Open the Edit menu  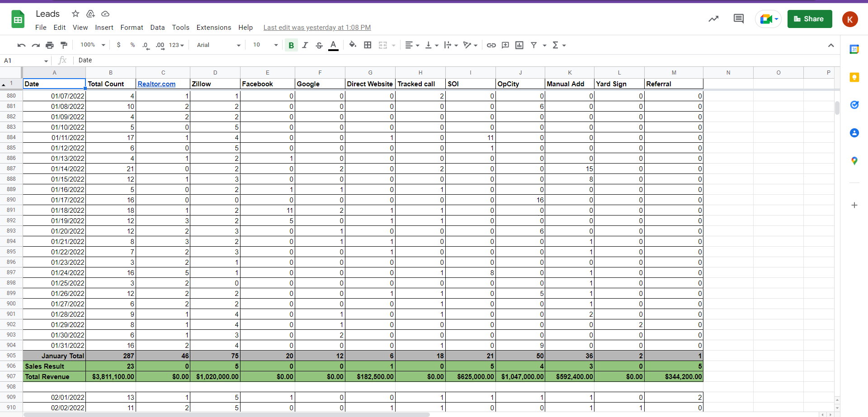click(59, 28)
